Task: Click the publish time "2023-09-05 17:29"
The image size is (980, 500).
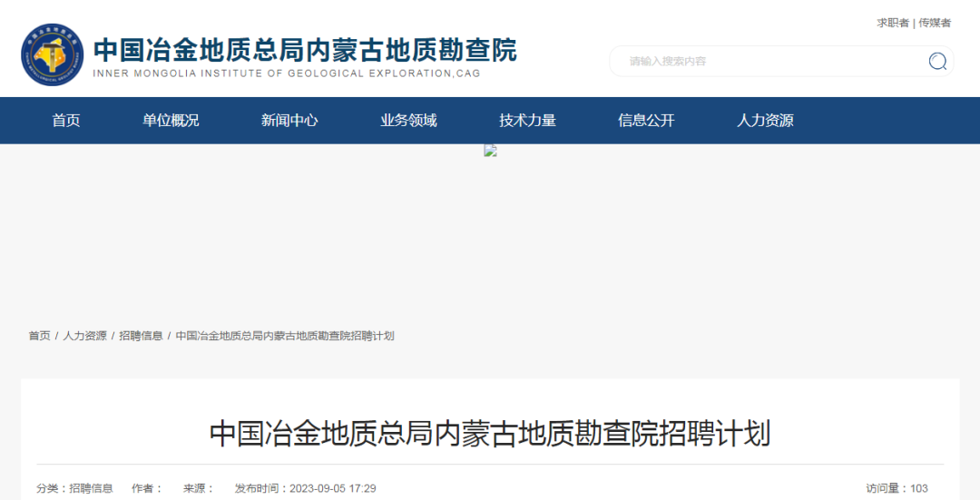Action: click(332, 489)
